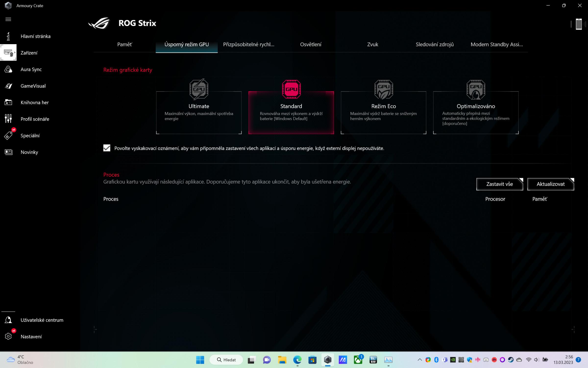Viewport: 588px width, 368px height.
Task: Open Uživatelské centrum user center
Action: (42, 320)
